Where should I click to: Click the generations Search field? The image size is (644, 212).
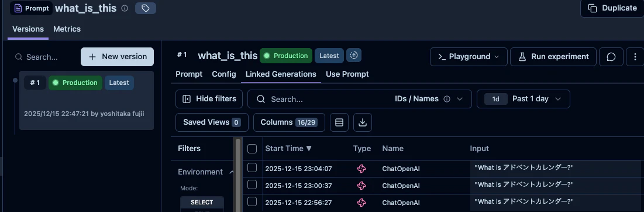click(329, 99)
